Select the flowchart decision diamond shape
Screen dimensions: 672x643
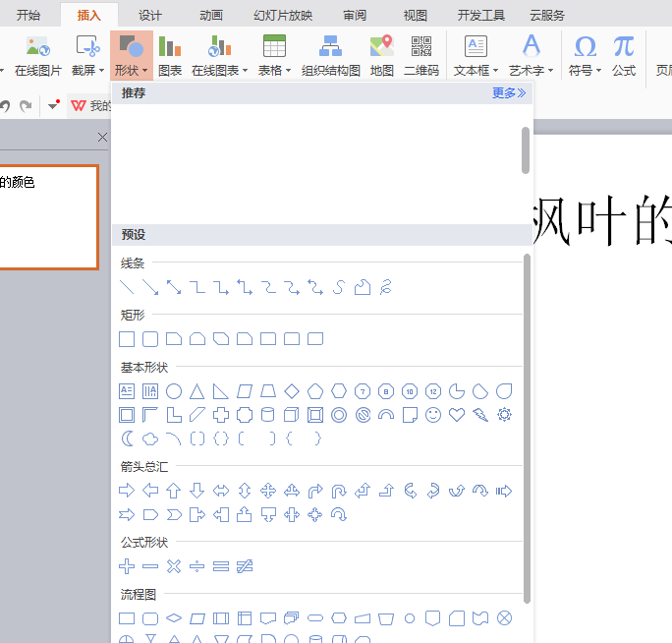(174, 618)
